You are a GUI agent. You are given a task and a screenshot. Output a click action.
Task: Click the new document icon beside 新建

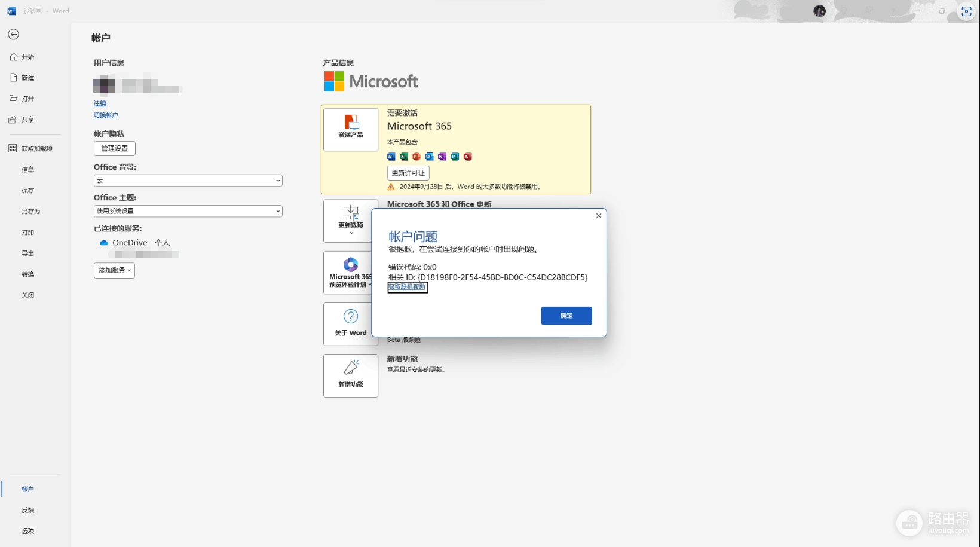pyautogui.click(x=13, y=78)
